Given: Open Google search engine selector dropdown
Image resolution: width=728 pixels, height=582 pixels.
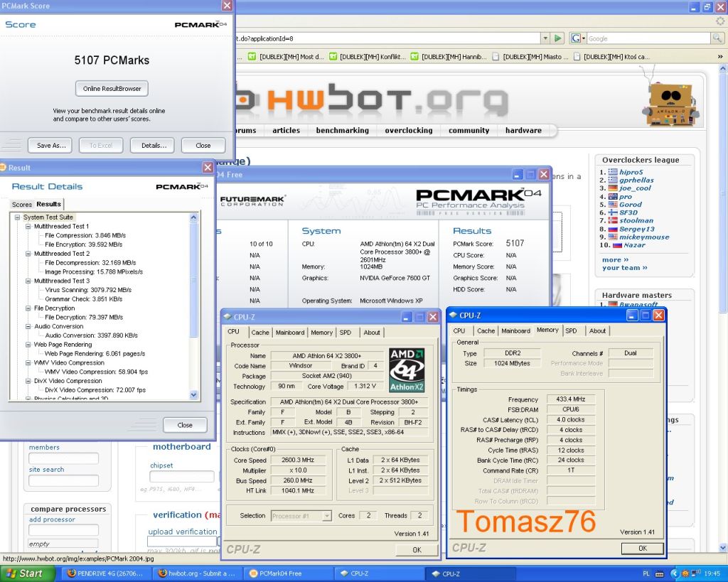Looking at the screenshot, I should click(577, 38).
